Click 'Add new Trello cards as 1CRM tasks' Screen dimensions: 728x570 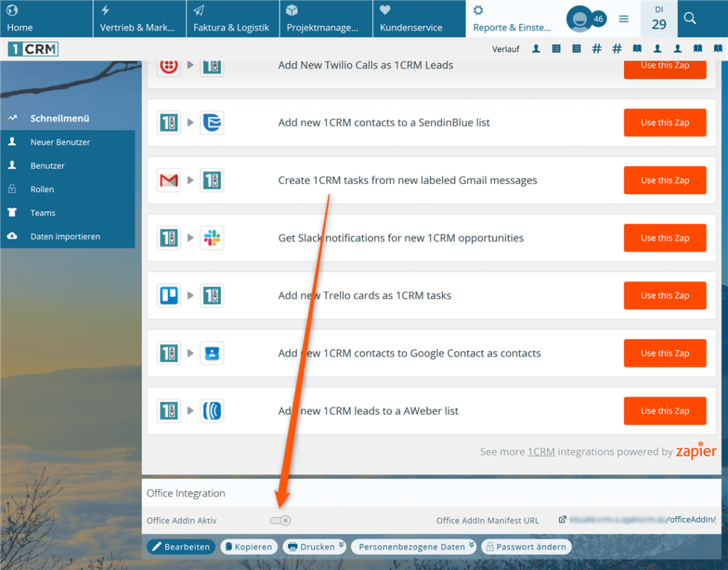click(x=365, y=295)
